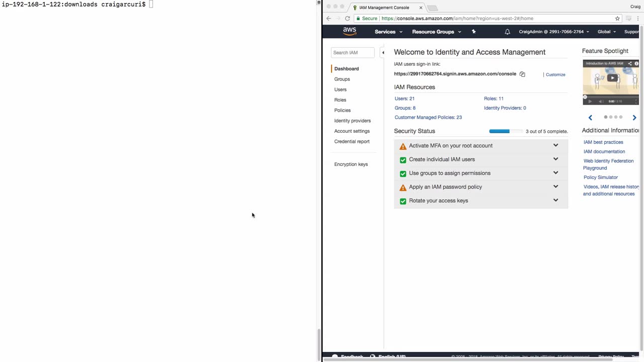This screenshot has width=644, height=362.
Task: Click the video progress bar
Action: click(611, 97)
